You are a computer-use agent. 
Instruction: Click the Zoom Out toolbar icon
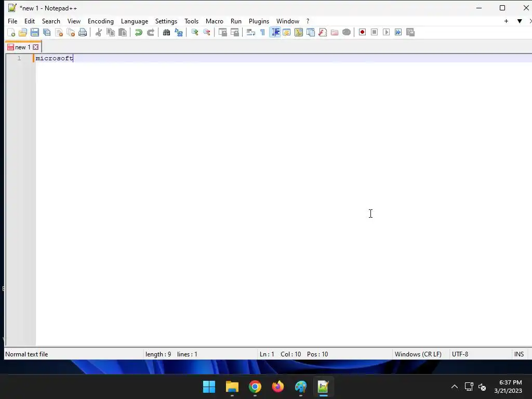tap(207, 32)
